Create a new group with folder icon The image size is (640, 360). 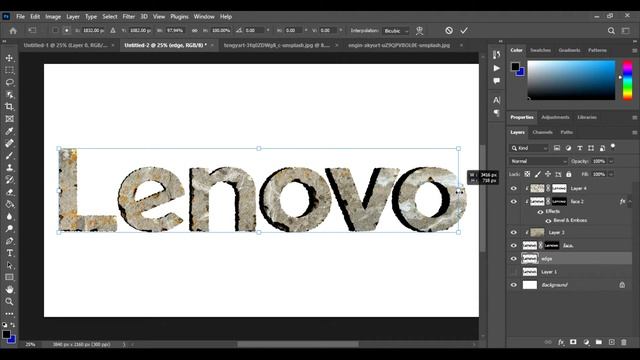(598, 342)
